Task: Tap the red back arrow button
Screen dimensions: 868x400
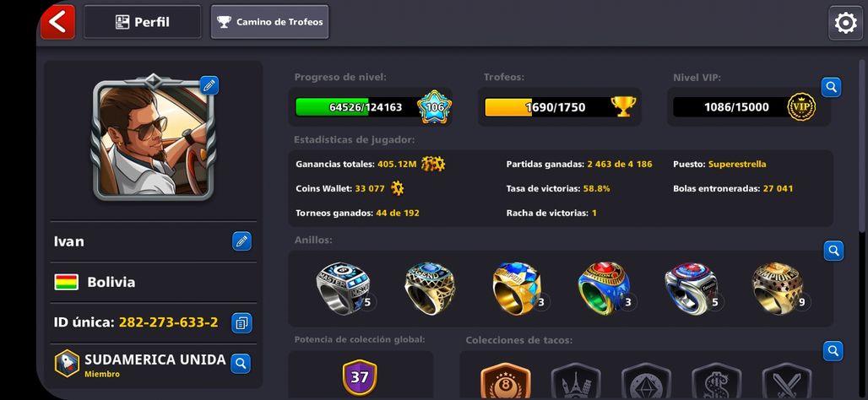Action: pyautogui.click(x=57, y=22)
